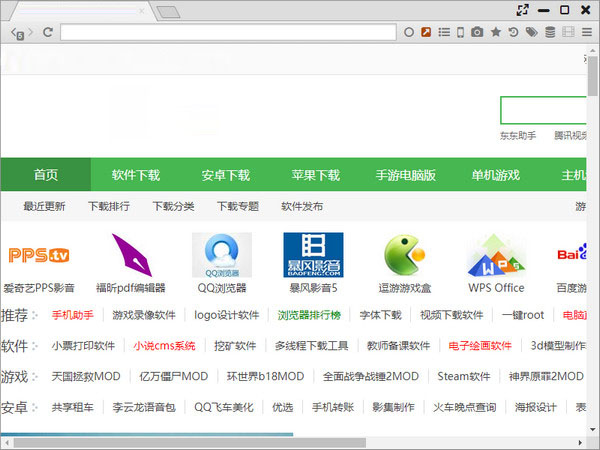Viewport: 600px width, 450px height.
Task: Open the 逗游游戏盒 app icon
Action: [405, 255]
